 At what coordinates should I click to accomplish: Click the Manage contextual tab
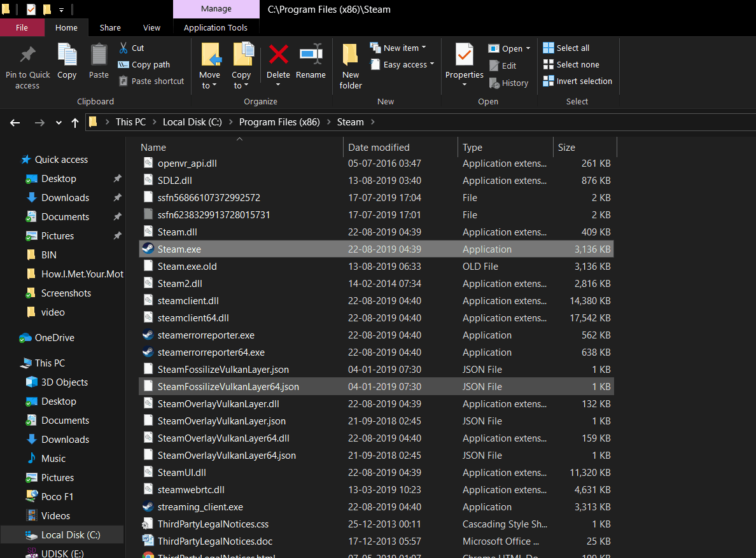[216, 9]
